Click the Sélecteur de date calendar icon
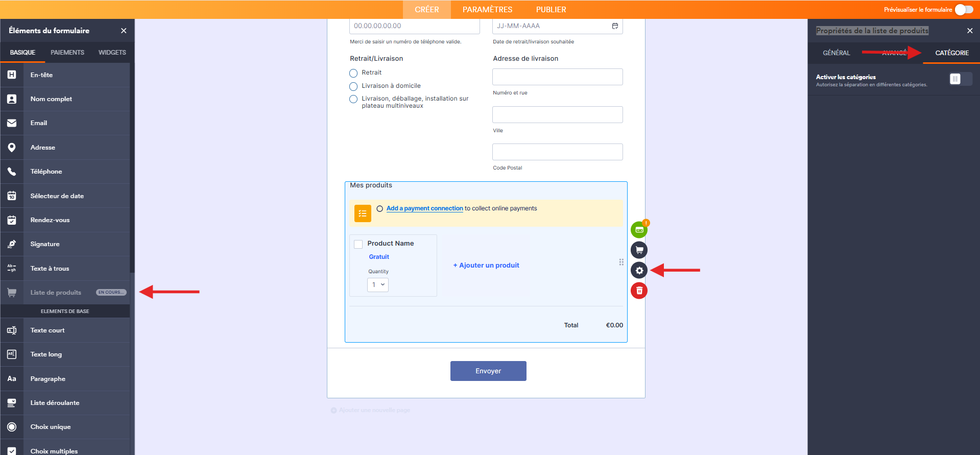Screen dimensions: 980x455 12,196
